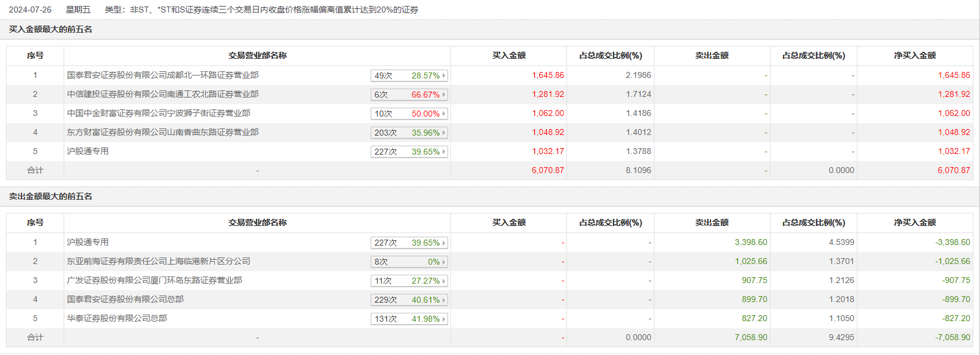The height and width of the screenshot is (355, 980).
Task: Open the 131次 41.98% stats dropdown
Action: click(x=409, y=319)
